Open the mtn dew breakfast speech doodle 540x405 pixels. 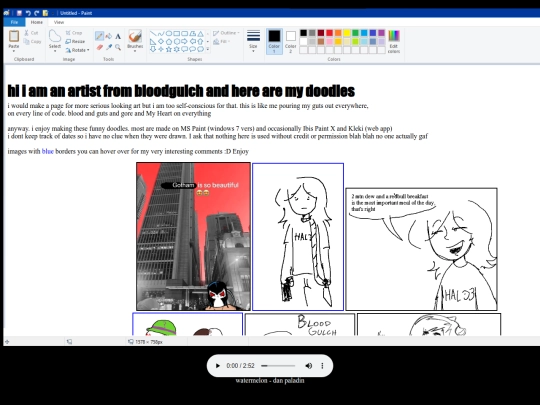pos(422,249)
